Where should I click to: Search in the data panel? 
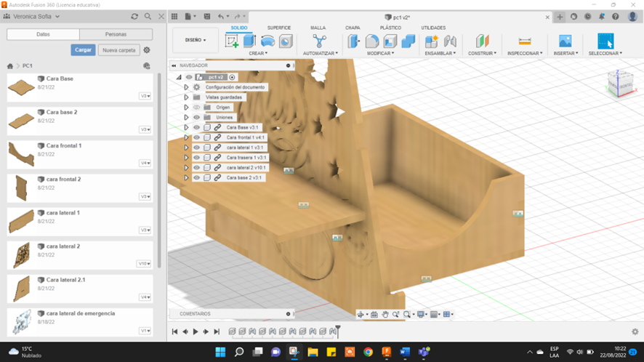pyautogui.click(x=148, y=17)
